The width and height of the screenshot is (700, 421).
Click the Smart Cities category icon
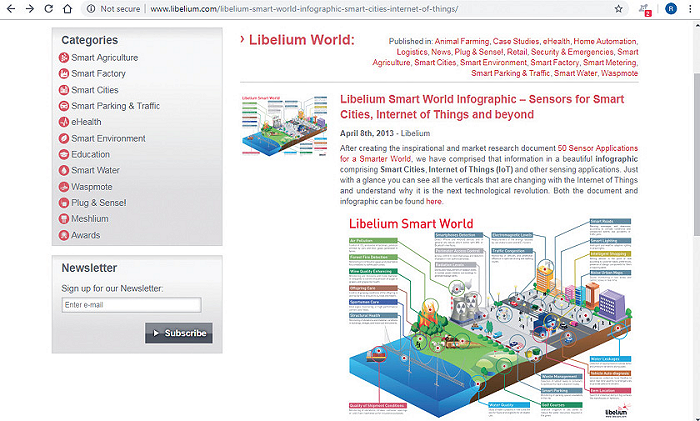tap(64, 90)
